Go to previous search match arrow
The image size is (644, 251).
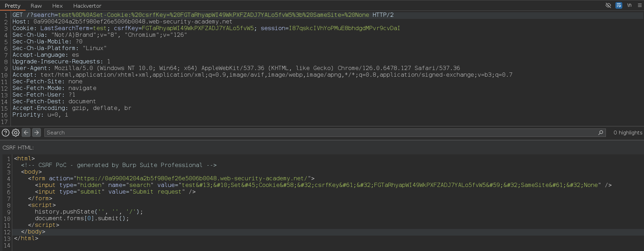pos(26,132)
